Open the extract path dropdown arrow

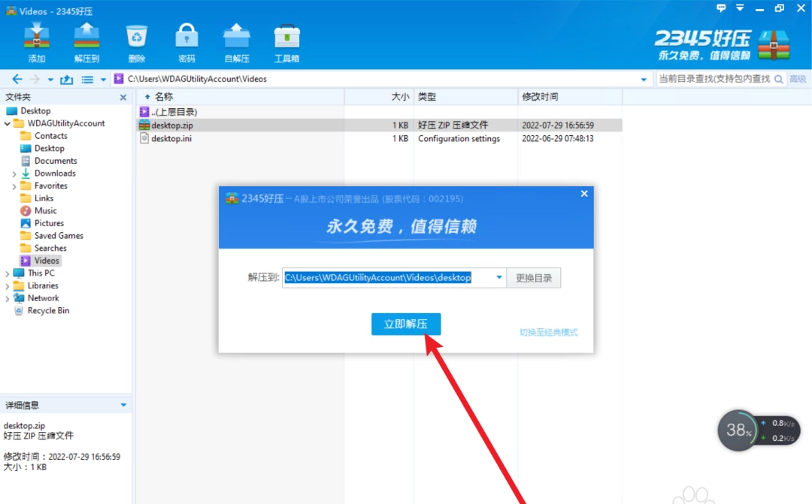(x=498, y=277)
